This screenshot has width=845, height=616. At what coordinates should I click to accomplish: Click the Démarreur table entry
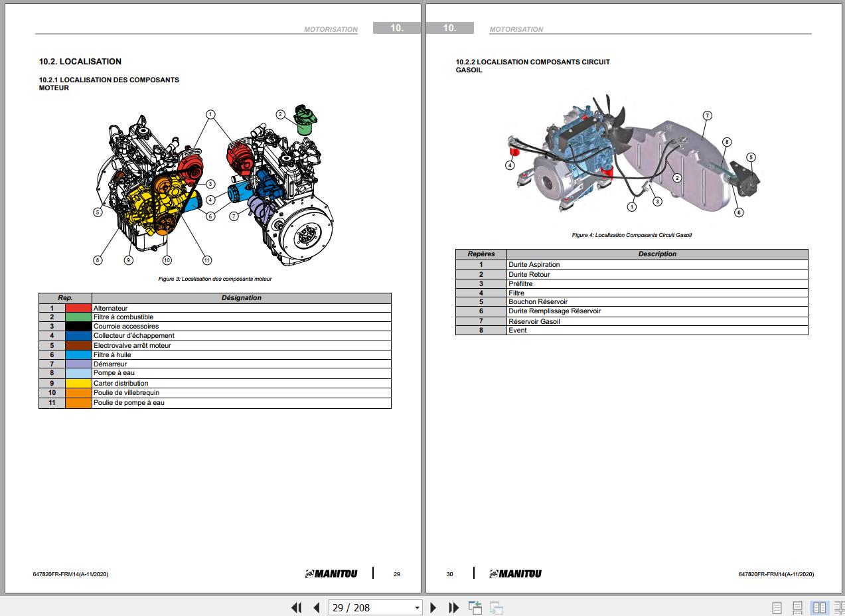tap(110, 364)
